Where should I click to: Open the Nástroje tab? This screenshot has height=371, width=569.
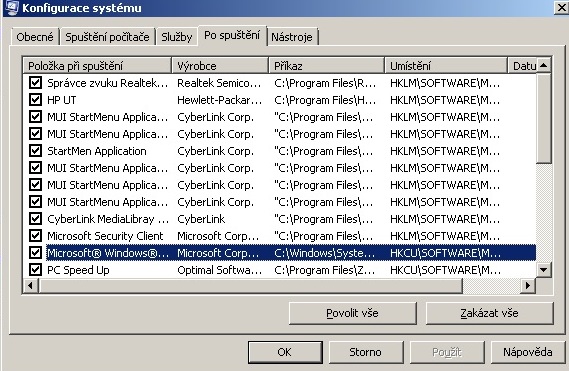click(292, 37)
